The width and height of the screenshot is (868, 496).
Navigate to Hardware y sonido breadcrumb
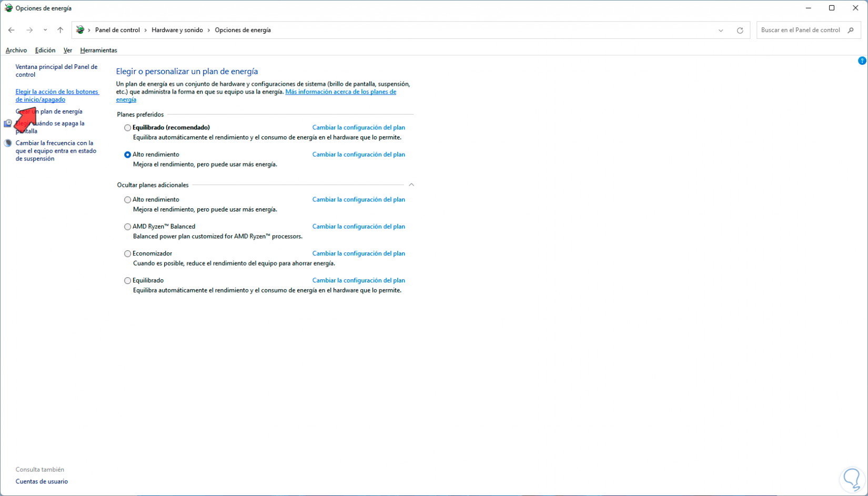click(x=177, y=30)
